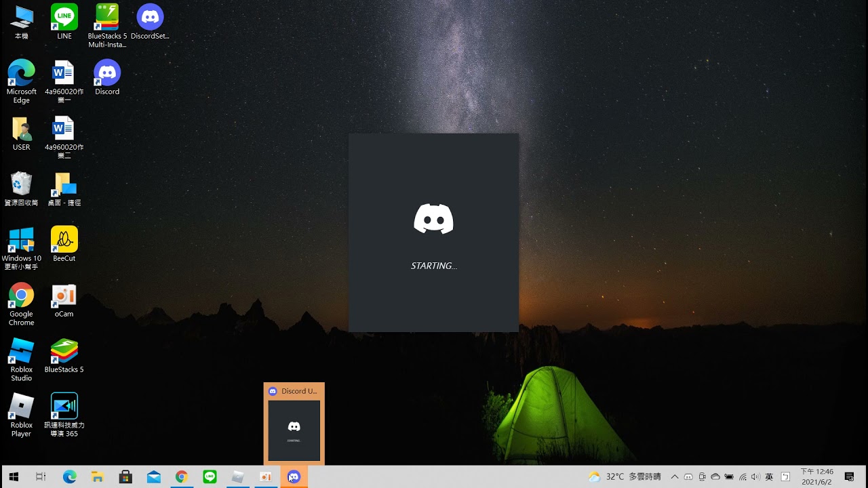Open BlueStacks 5 Multi-Instance desktop icon
868x488 pixels.
(107, 26)
